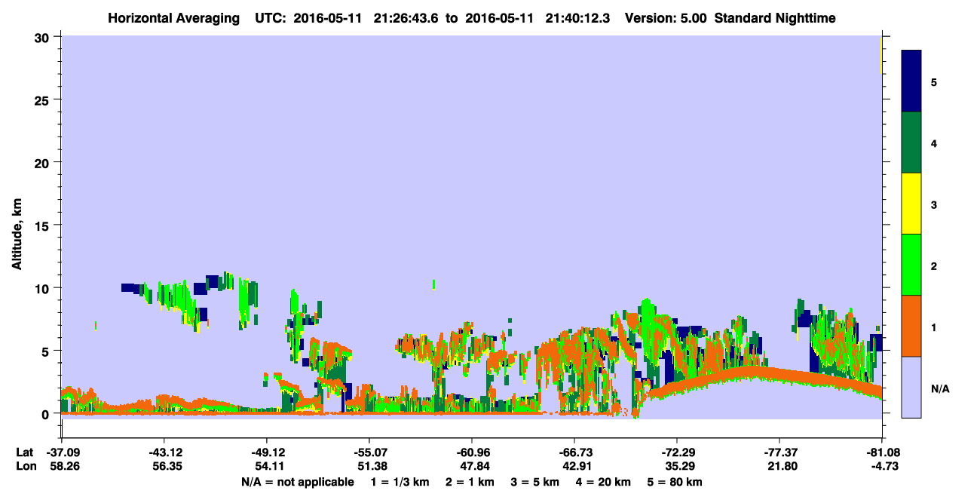Click legend text '5 = 80 km'
Screen dimensions: 980x503
pos(675,482)
